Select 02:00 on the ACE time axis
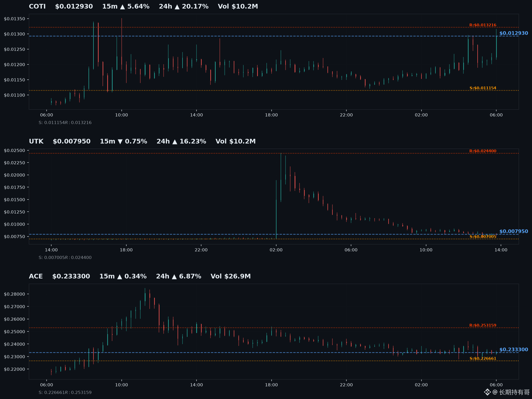Screen dimensions: 532x399 [421, 385]
